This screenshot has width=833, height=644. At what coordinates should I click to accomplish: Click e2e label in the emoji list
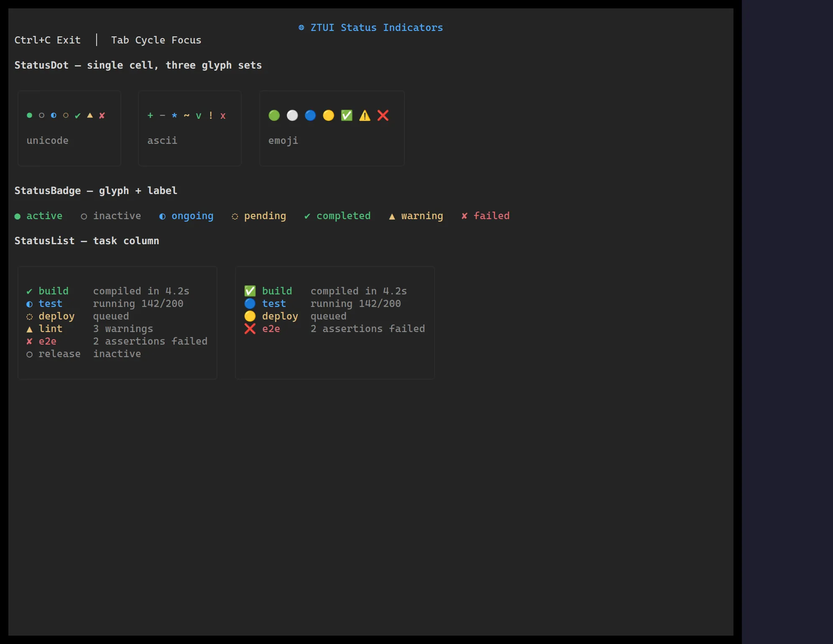coord(271,329)
